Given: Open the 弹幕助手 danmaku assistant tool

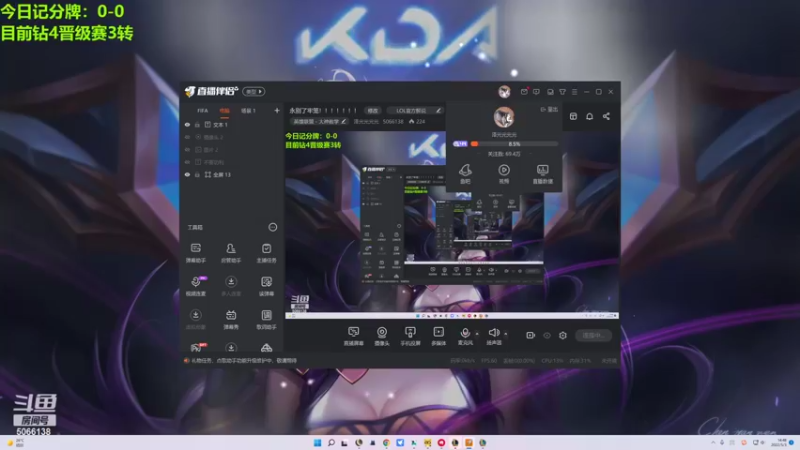Looking at the screenshot, I should click(195, 253).
